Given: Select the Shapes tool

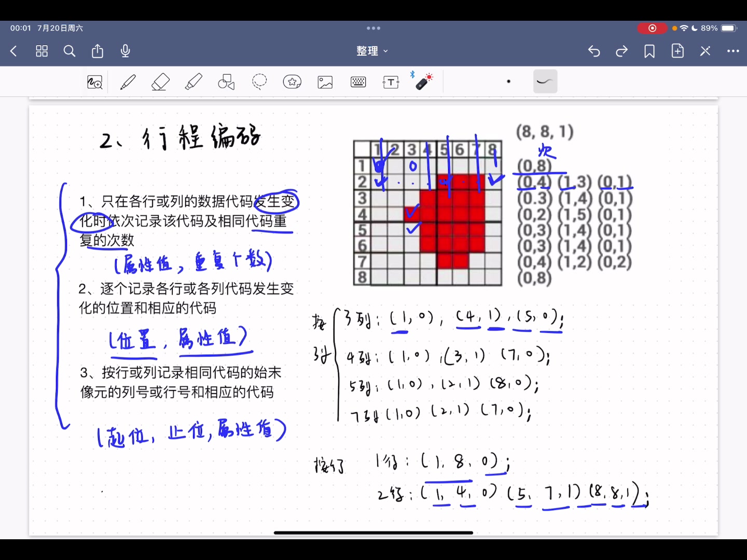Looking at the screenshot, I should click(226, 81).
